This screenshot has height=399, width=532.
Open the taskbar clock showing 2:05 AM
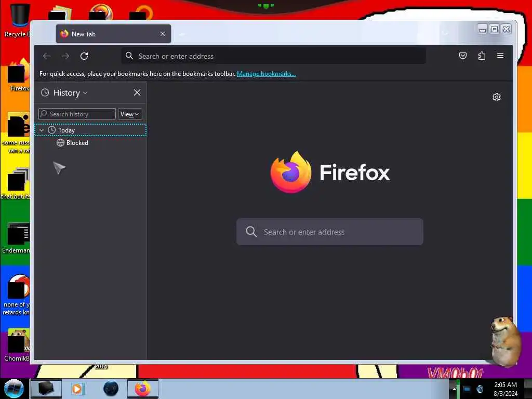coord(506,389)
